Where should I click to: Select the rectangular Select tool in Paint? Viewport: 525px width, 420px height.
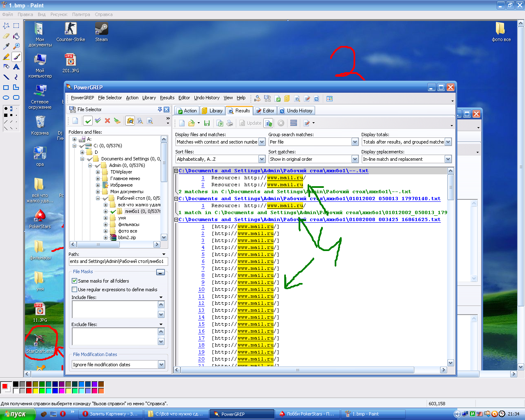(x=16, y=25)
